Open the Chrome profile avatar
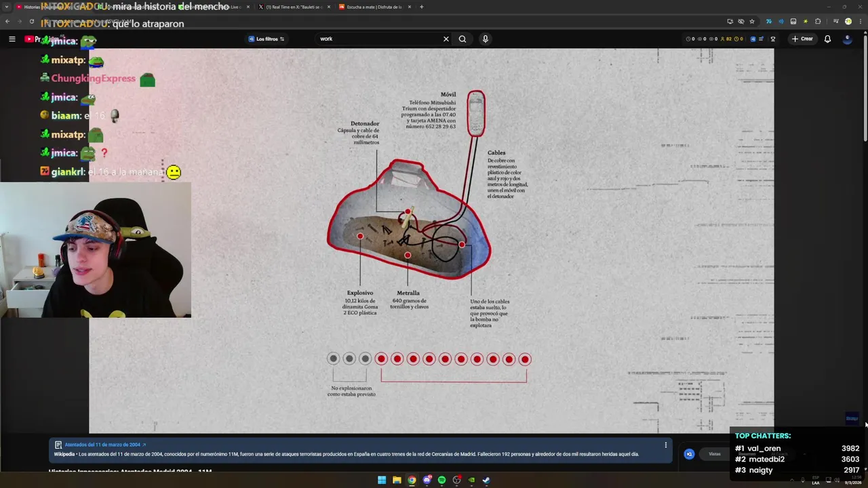Screen dimensions: 868x488 tap(848, 22)
